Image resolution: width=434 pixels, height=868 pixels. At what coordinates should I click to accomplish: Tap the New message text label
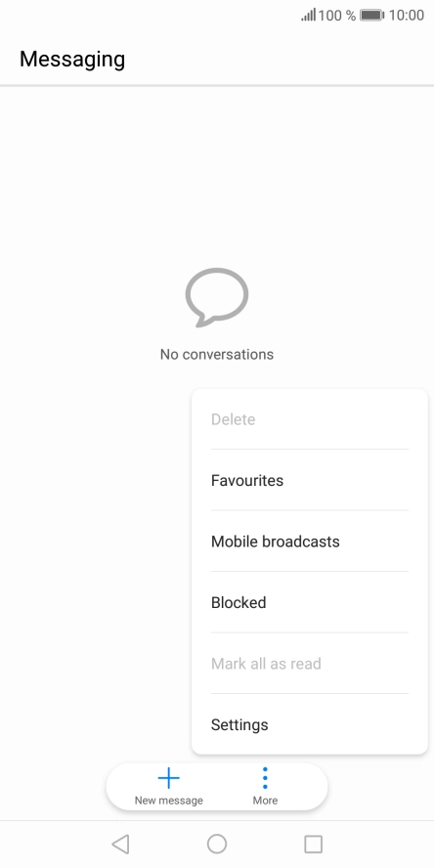pyautogui.click(x=169, y=801)
